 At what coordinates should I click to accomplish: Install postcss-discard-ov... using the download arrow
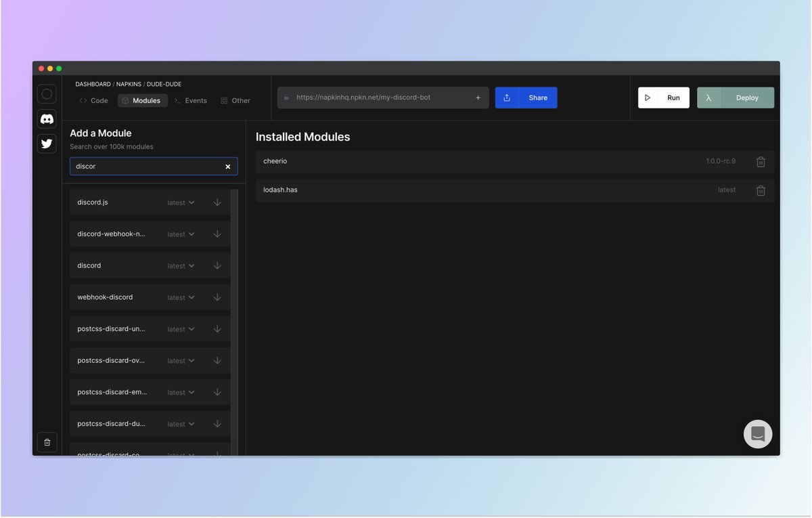pyautogui.click(x=217, y=360)
